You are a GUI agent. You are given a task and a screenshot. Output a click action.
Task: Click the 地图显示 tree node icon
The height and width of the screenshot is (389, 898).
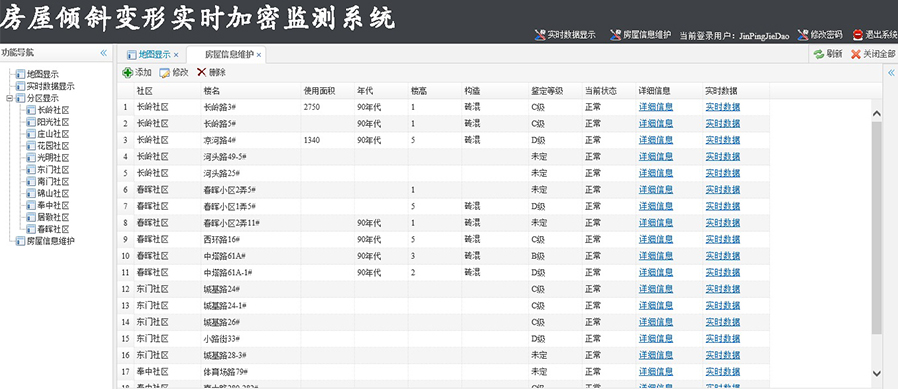21,74
